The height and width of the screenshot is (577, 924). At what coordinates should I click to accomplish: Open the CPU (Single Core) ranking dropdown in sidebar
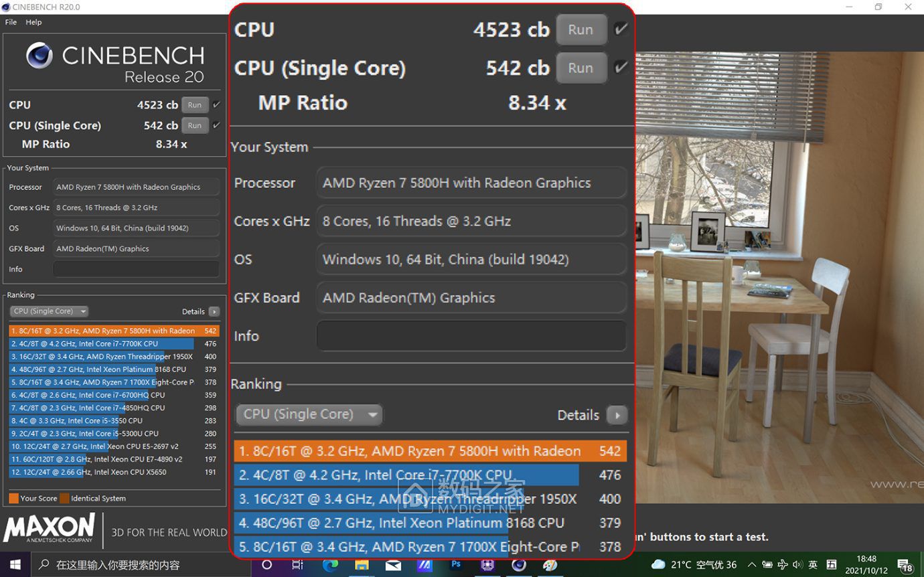tap(49, 311)
